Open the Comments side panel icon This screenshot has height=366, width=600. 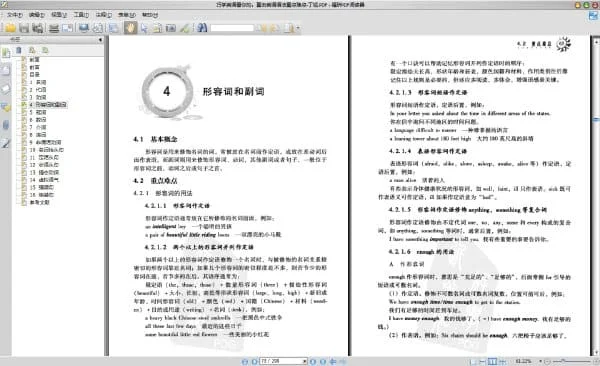coord(6,107)
